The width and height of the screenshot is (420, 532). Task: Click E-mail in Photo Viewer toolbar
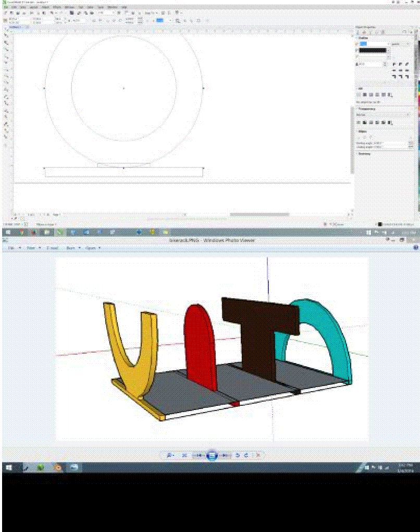(x=52, y=248)
